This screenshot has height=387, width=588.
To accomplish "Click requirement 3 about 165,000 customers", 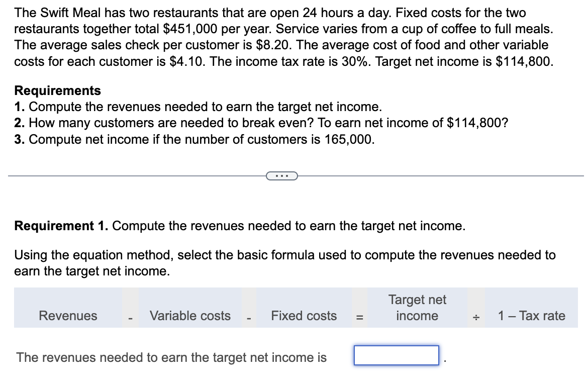I will 194,140.
